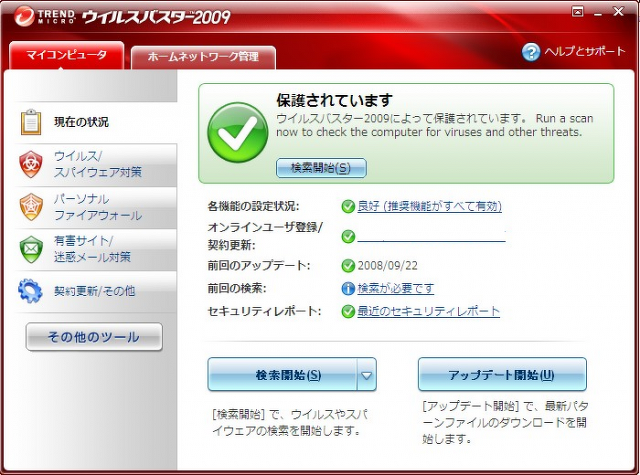Screen dimensions: 640x475
Task: Click the orange personal firewall shield icon
Action: pyautogui.click(x=31, y=207)
